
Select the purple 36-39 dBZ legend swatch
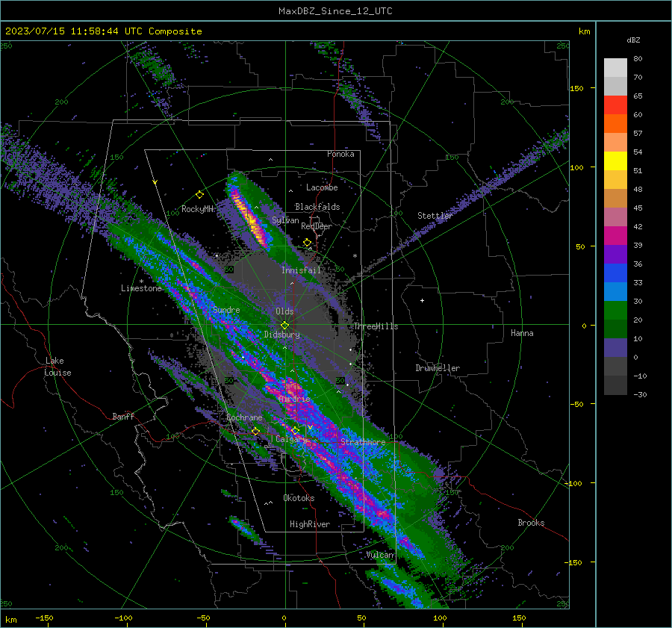pyautogui.click(x=615, y=255)
